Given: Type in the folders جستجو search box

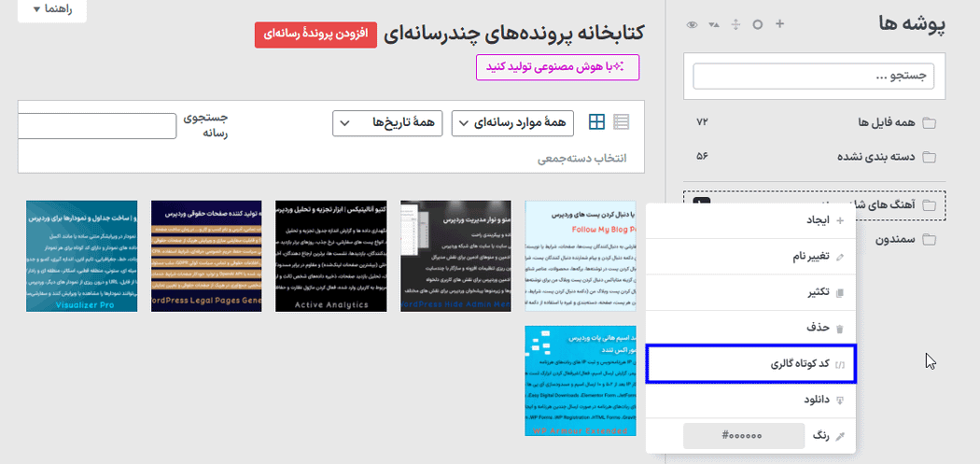Looking at the screenshot, I should (813, 77).
